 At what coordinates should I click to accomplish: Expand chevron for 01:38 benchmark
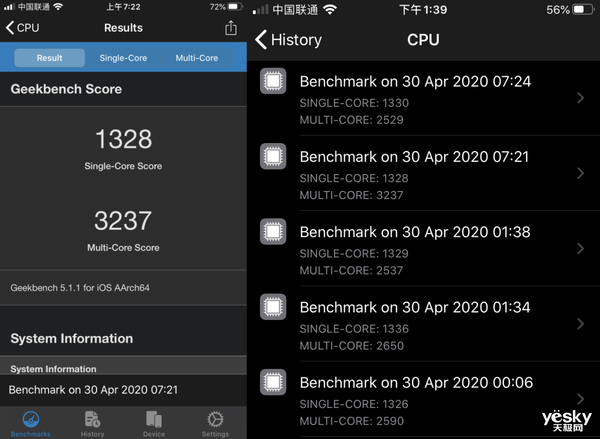point(580,248)
